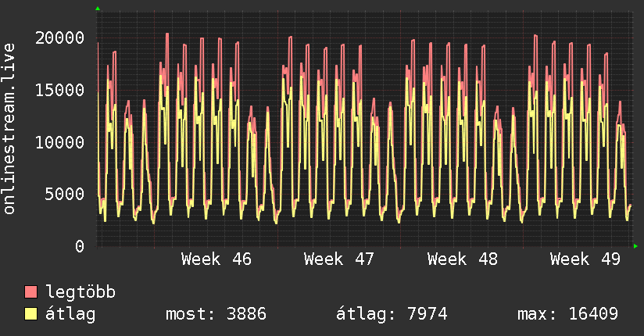Click the green arrow atop the y-axis

98,9
